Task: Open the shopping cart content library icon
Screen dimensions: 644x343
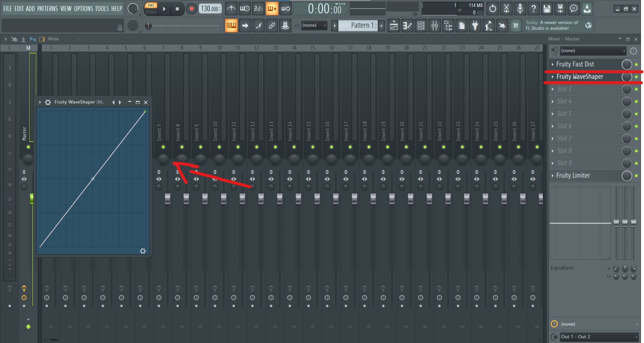Action: click(x=515, y=25)
